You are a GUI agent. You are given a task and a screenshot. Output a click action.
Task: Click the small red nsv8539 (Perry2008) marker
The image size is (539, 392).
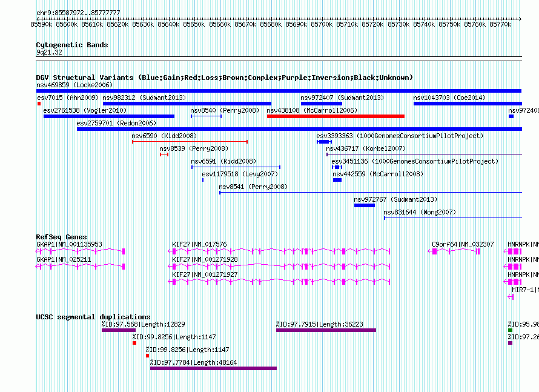(x=164, y=154)
